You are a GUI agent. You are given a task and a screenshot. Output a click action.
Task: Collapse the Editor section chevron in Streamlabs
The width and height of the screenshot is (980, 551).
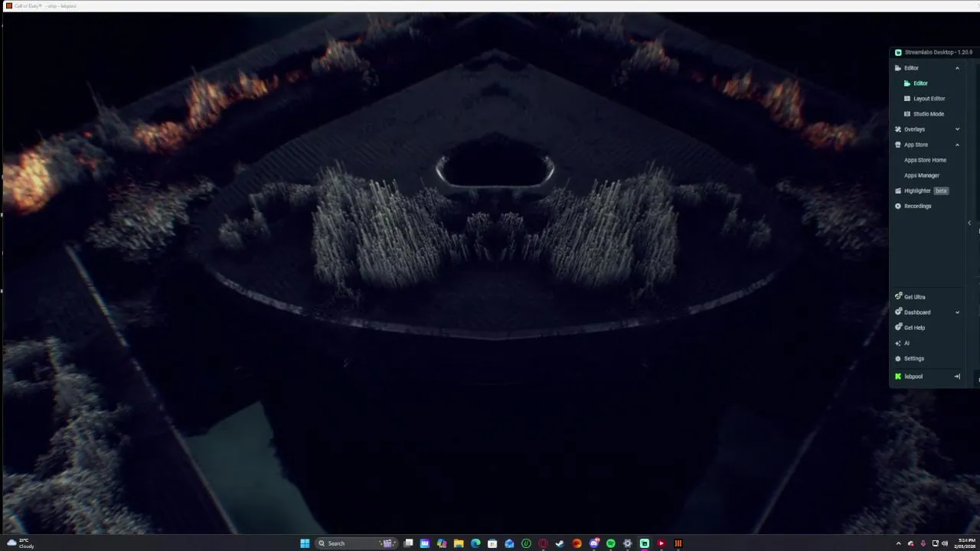[957, 68]
